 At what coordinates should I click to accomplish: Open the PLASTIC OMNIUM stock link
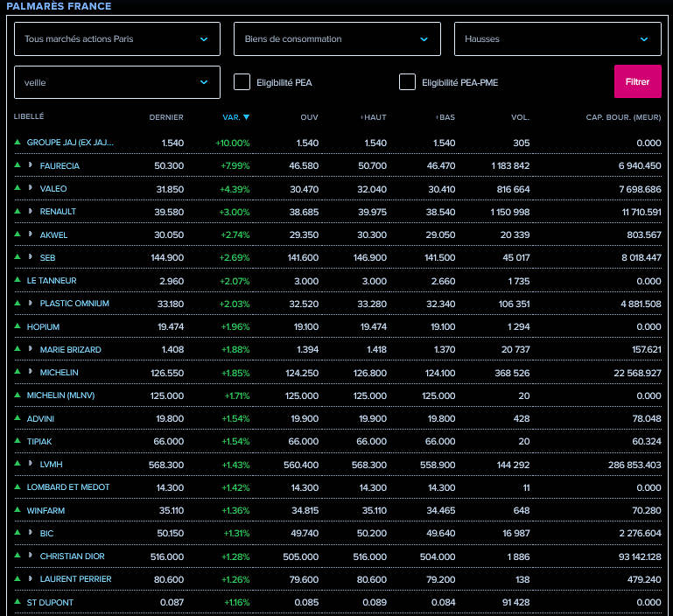74,304
